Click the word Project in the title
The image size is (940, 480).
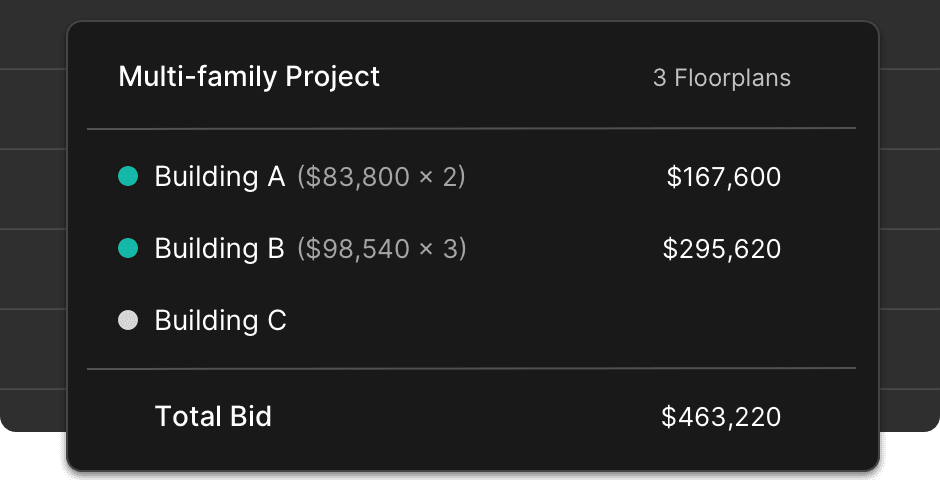[337, 77]
